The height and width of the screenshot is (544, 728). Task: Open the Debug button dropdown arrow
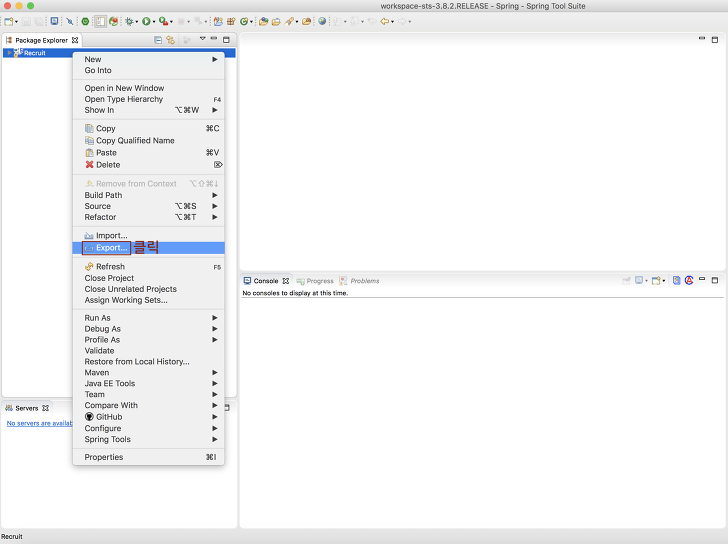pos(136,22)
